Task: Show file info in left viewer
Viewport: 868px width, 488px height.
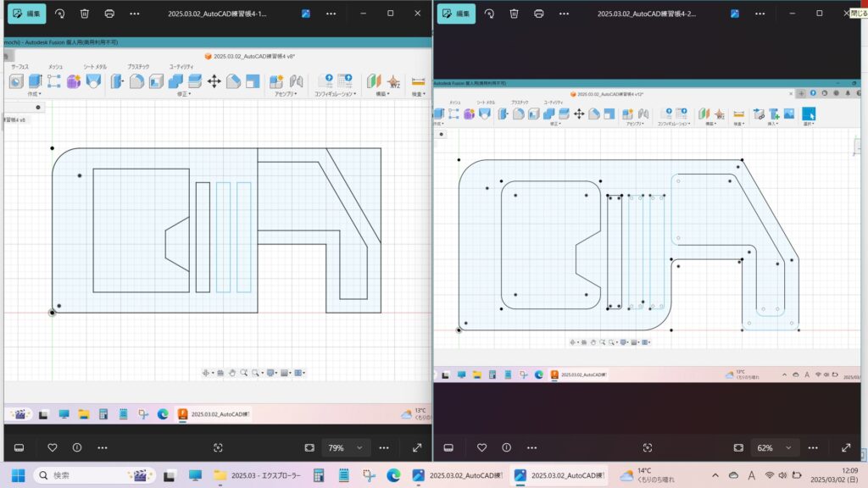Action: (77, 447)
